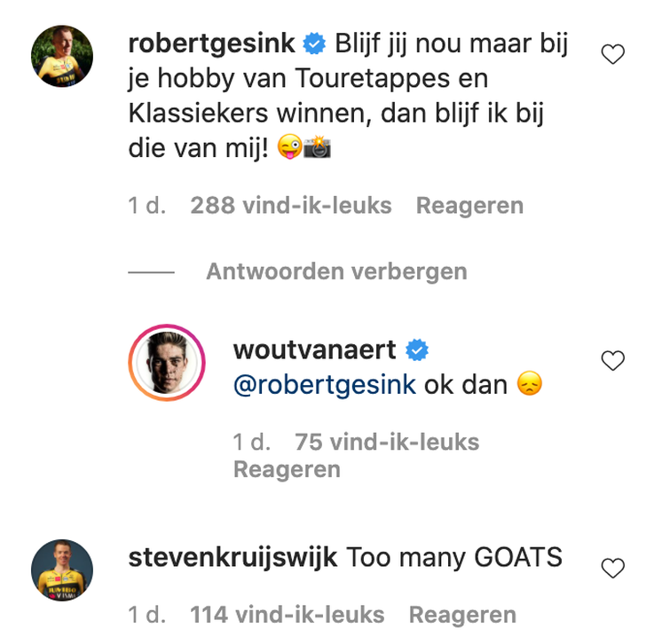
Task: Click the 1 d. timestamp on robertgesink's comment
Action: pyautogui.click(x=147, y=206)
